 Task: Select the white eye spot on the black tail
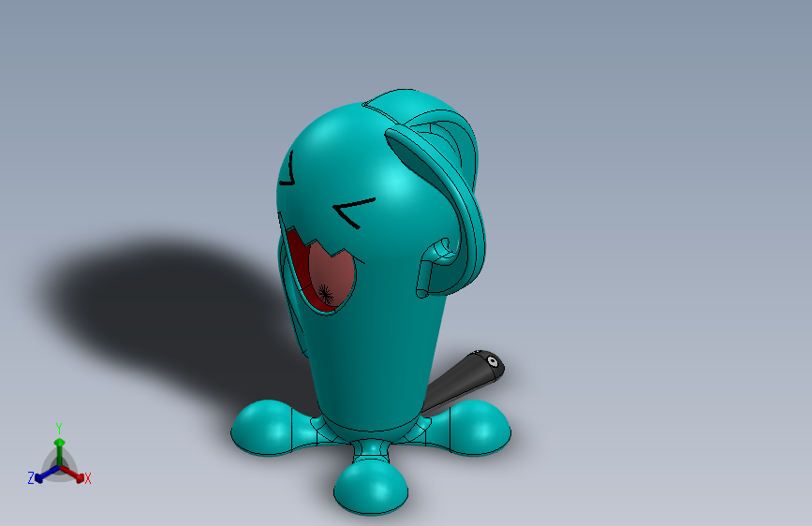coord(493,361)
